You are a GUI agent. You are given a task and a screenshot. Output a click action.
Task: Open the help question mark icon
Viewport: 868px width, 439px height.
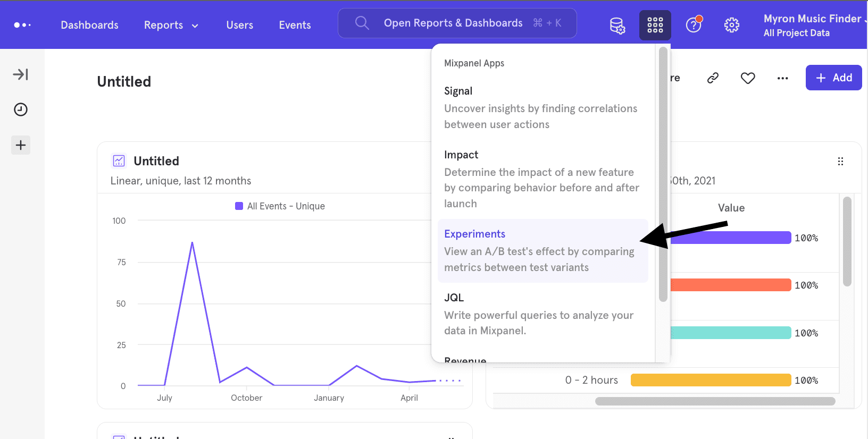click(694, 24)
